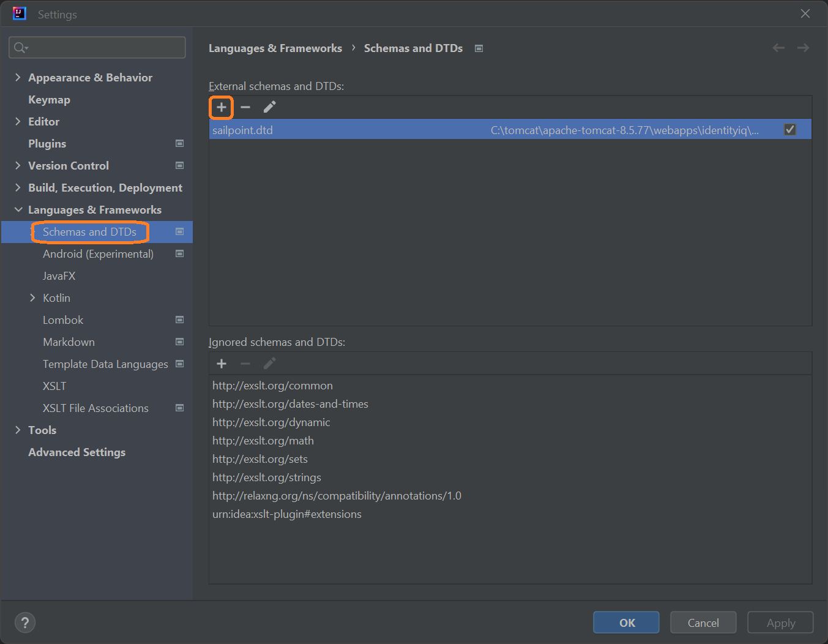Expand the Tools settings section
The height and width of the screenshot is (644, 828).
18,430
